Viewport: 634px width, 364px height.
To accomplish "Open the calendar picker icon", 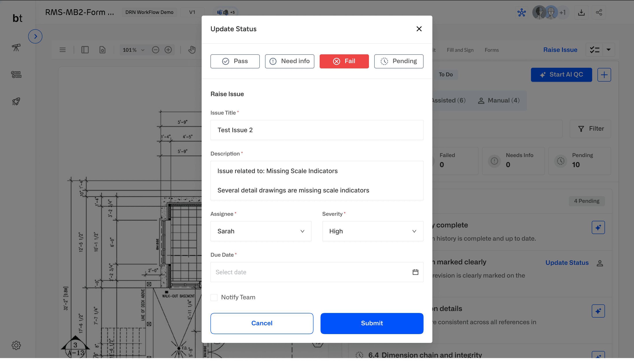I will (x=415, y=272).
